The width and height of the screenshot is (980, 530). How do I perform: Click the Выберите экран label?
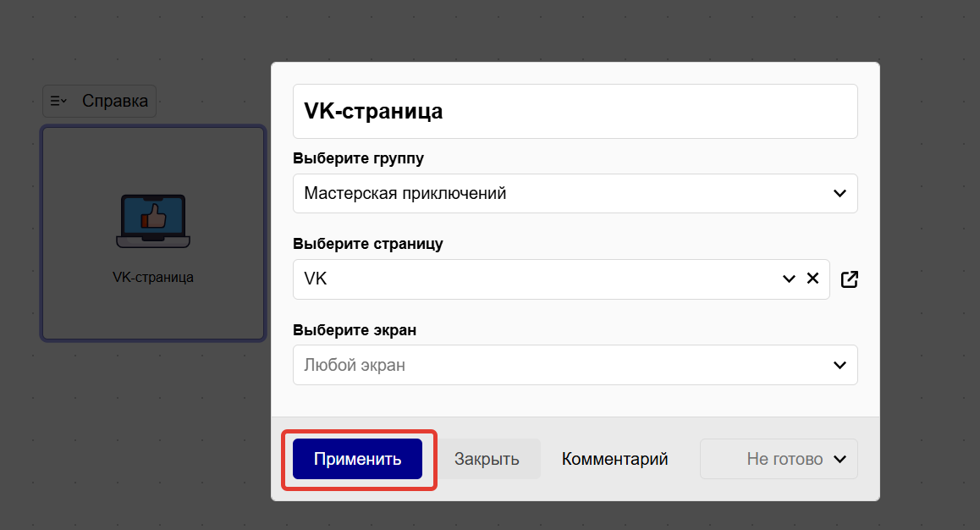click(355, 330)
